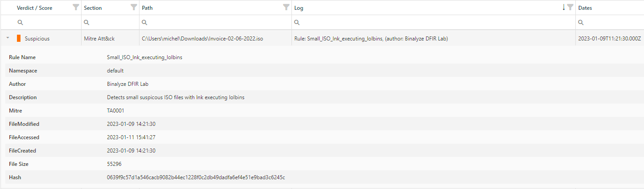The height and width of the screenshot is (189, 644).
Task: Open the Path column filter icon
Action: coord(286,7)
